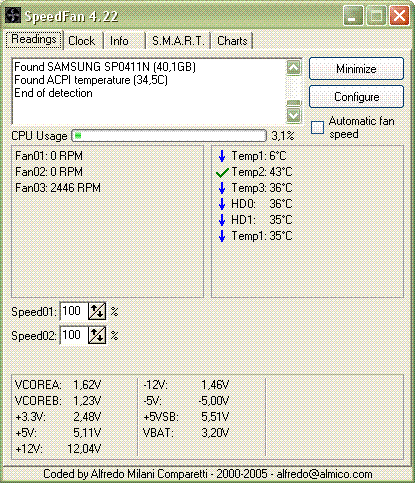415x483 pixels.
Task: Click the SpeedFan fan icon in title bar
Action: click(x=13, y=15)
